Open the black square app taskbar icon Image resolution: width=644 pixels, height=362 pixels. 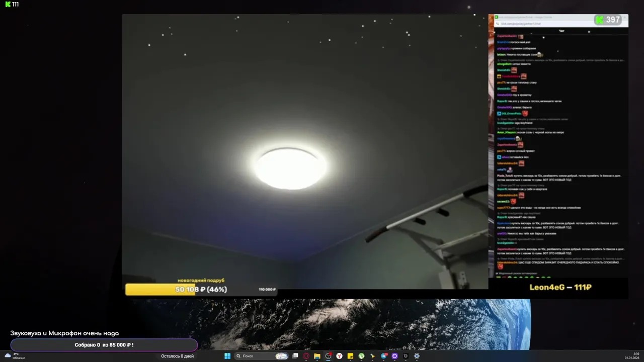(x=406, y=356)
